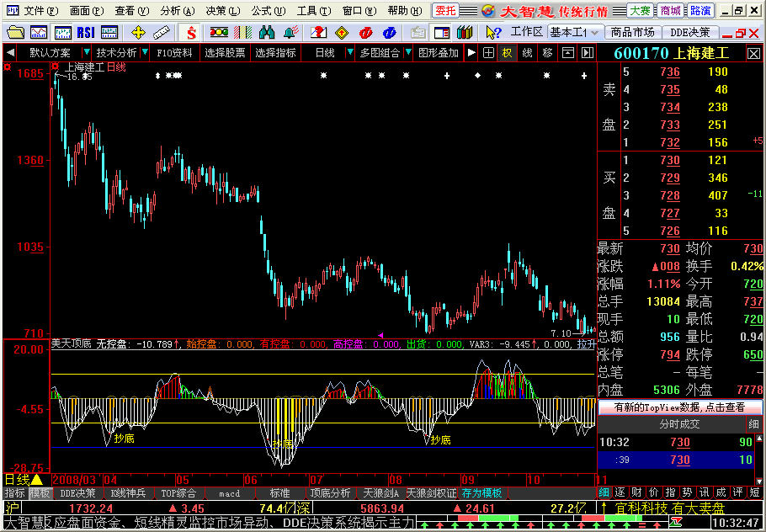This screenshot has height=532, width=766.
Task: Select the ruler measurement tool
Action: click(x=161, y=33)
